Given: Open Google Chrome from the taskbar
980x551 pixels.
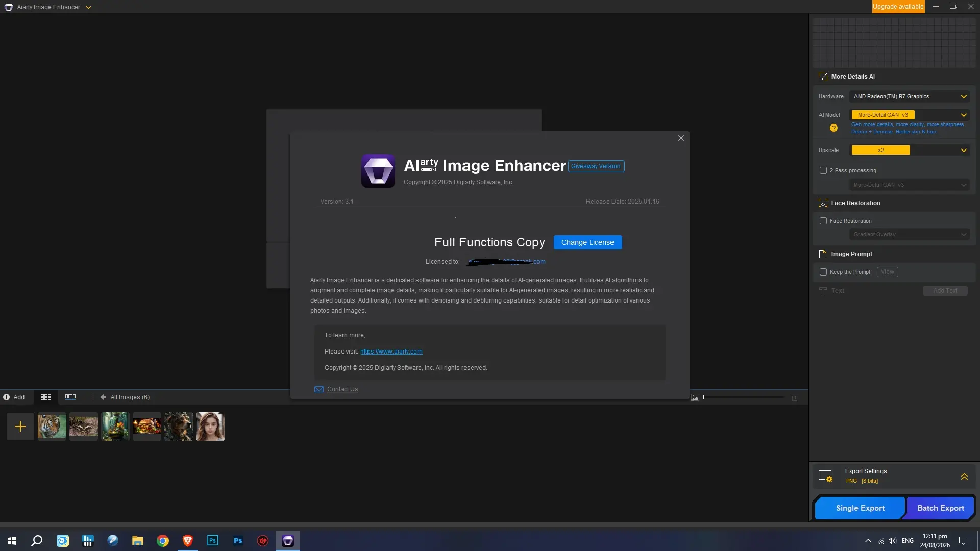Looking at the screenshot, I should coord(163,541).
